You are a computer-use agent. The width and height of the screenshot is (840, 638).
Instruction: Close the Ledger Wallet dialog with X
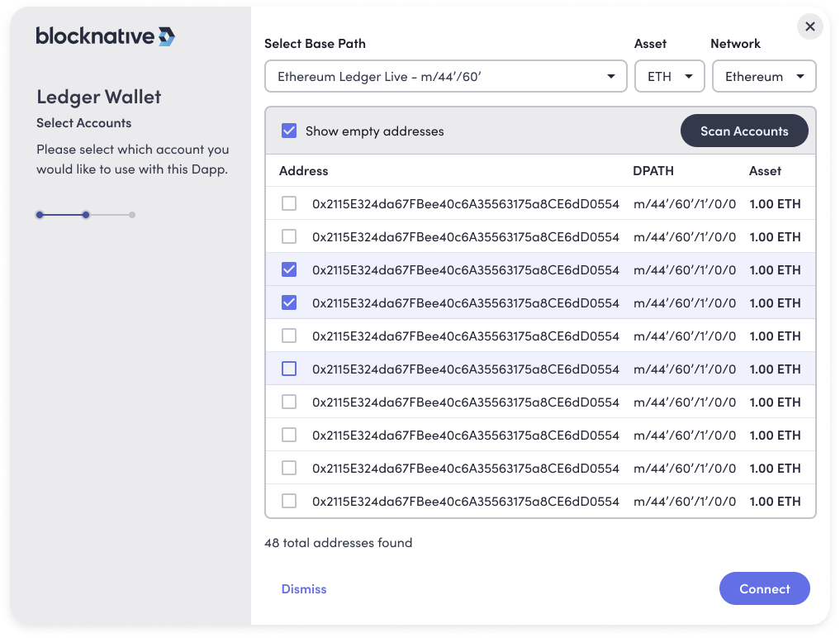point(810,26)
